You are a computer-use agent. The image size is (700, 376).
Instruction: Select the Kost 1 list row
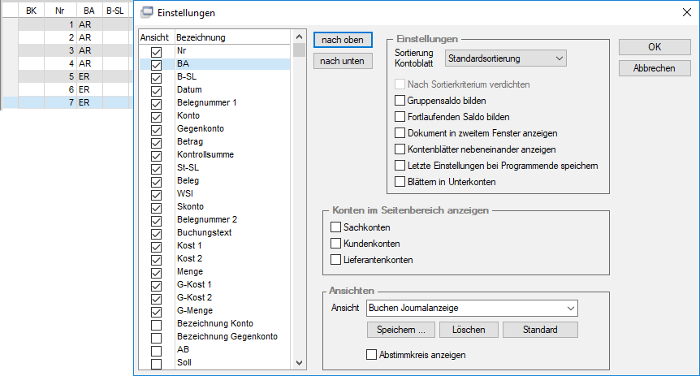tap(215, 246)
